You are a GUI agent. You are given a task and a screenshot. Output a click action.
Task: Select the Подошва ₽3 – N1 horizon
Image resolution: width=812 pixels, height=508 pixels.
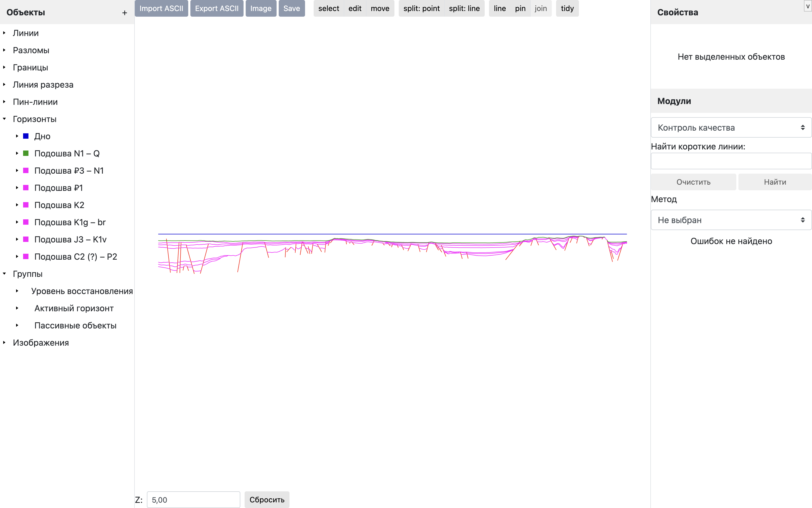pos(69,171)
